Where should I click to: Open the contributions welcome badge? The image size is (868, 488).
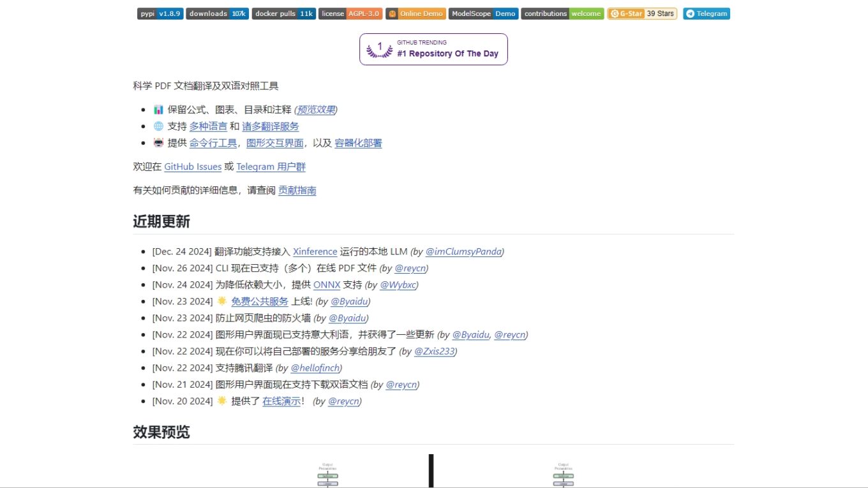point(562,13)
